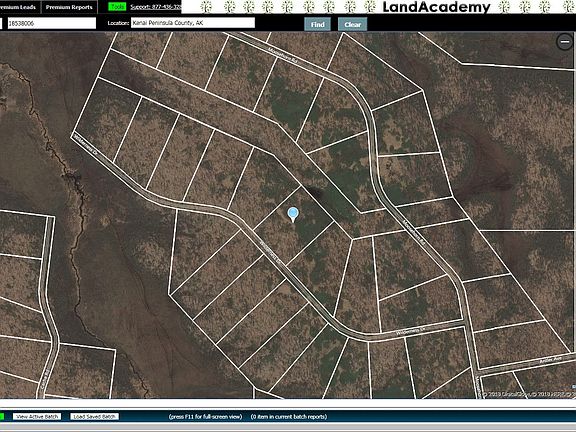Switch to the Premium Reports tab

click(69, 7)
